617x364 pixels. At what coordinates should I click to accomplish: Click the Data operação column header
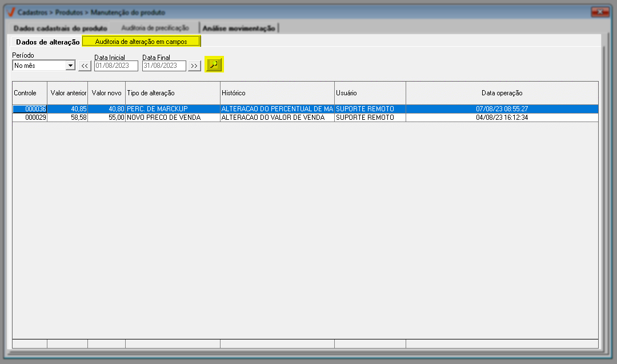pos(502,93)
